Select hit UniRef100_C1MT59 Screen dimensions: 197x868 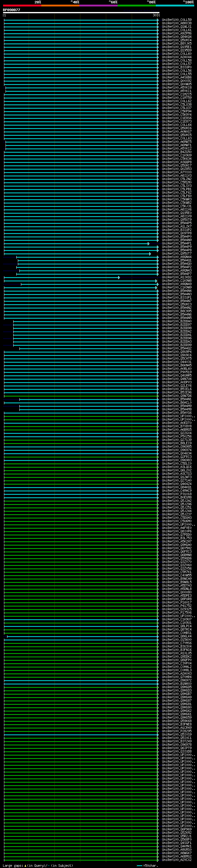click(x=176, y=98)
